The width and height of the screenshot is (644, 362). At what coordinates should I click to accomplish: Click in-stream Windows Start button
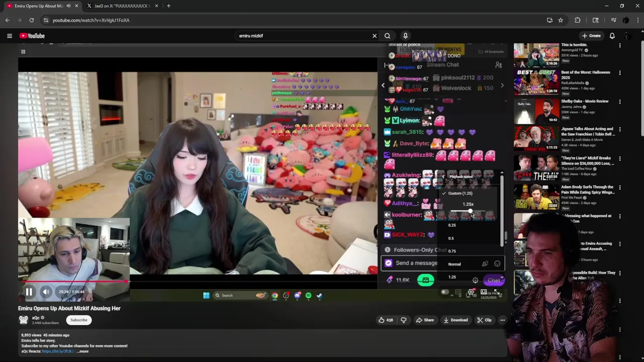[206, 296]
